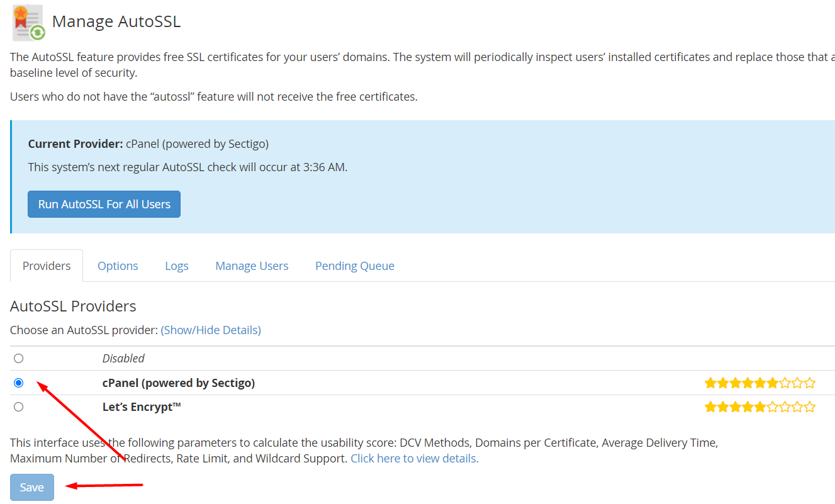Click the Let's Encrypt row label
This screenshot has width=835, height=504.
142,406
